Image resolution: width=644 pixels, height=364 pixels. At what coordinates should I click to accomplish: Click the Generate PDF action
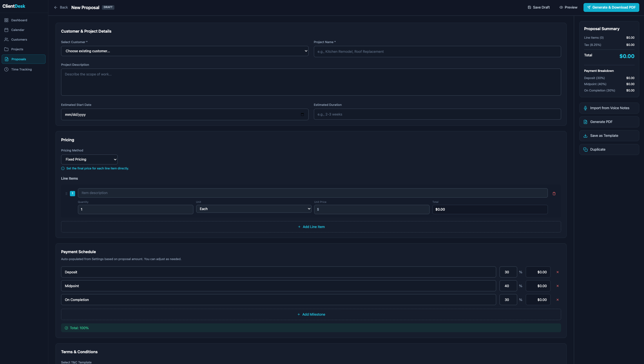tap(609, 122)
